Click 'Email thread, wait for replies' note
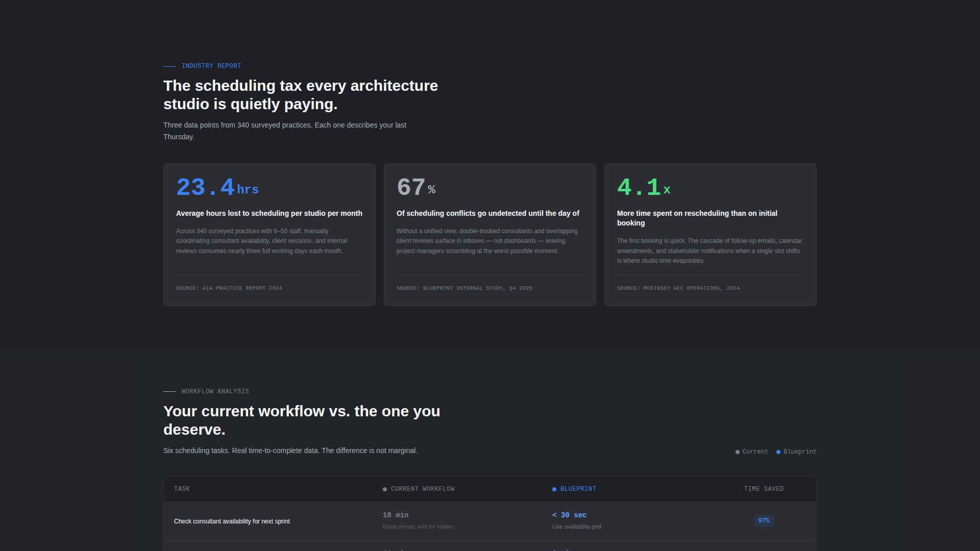This screenshot has height=551, width=980. (418, 527)
